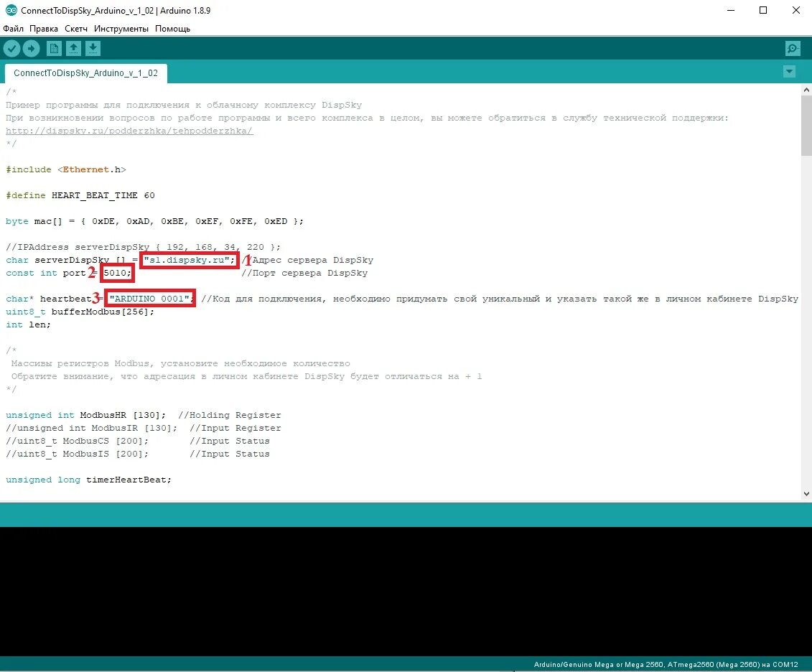Save the sketch with the down-arrow icon
812x672 pixels.
tap(93, 49)
